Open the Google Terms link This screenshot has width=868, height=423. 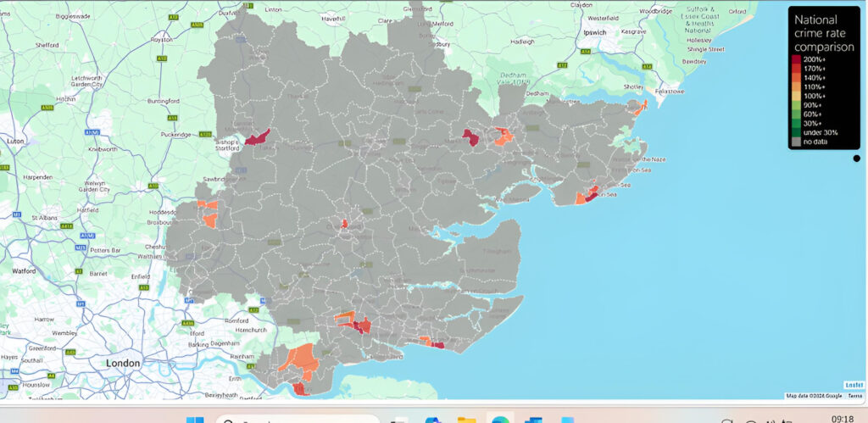(x=854, y=396)
